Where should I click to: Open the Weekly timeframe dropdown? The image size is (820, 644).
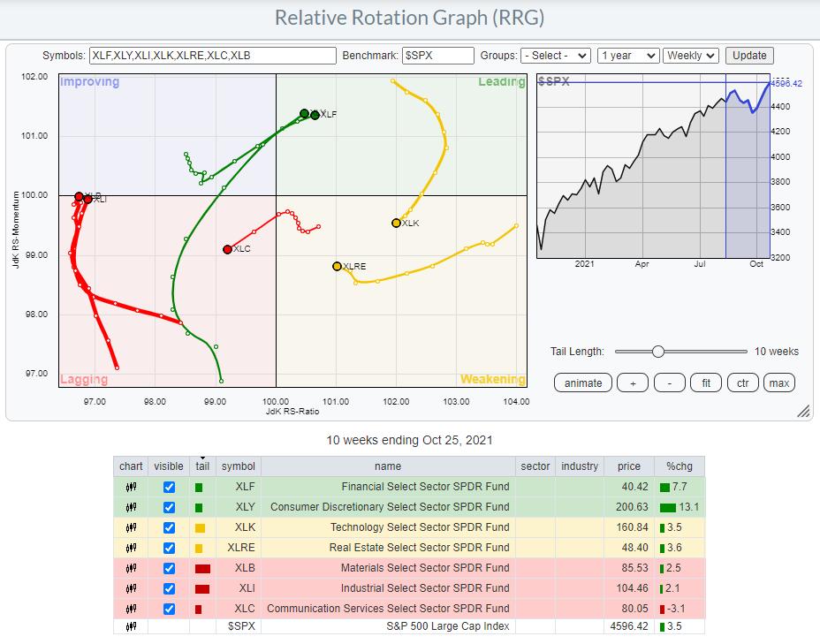coord(691,56)
